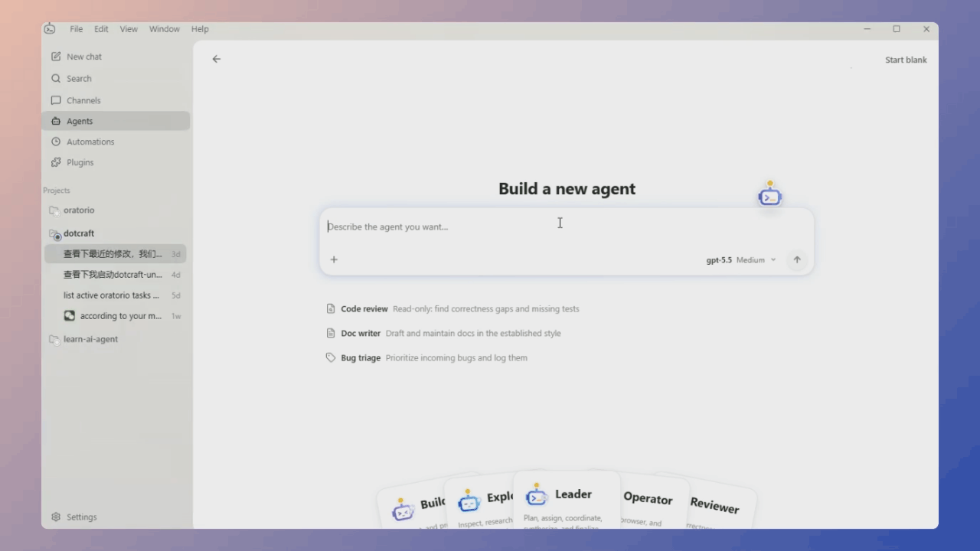
Task: Click the robot mascot above the prompt box
Action: 769,195
